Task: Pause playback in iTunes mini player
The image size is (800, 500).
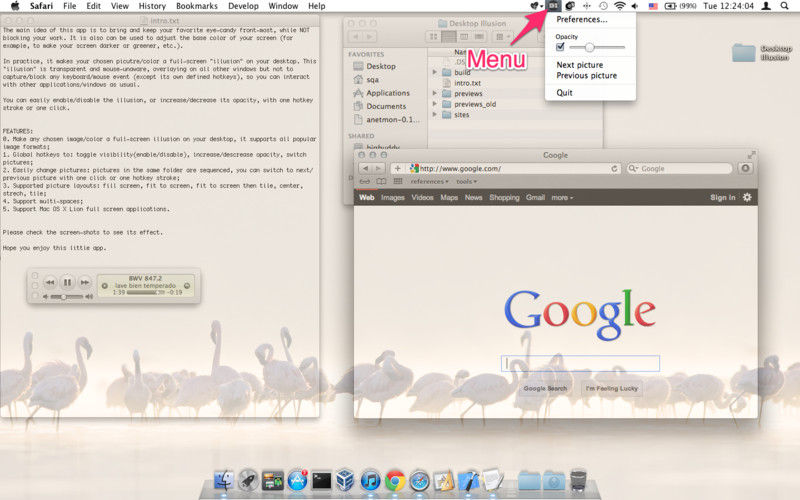Action: point(67,282)
